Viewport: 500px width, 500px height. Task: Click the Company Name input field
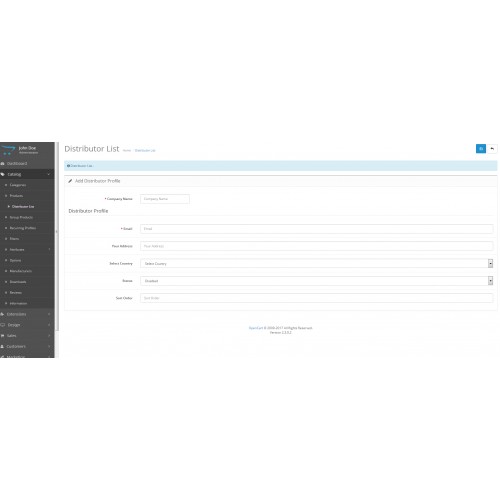(165, 199)
